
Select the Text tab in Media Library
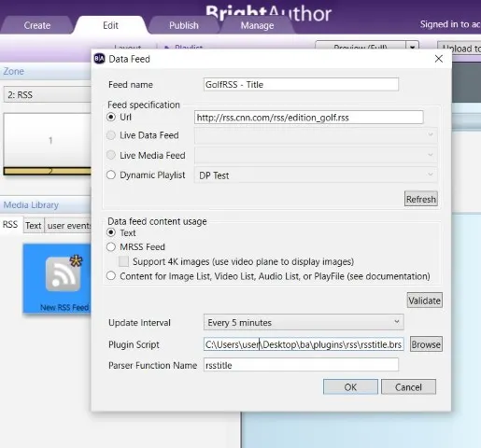34,225
